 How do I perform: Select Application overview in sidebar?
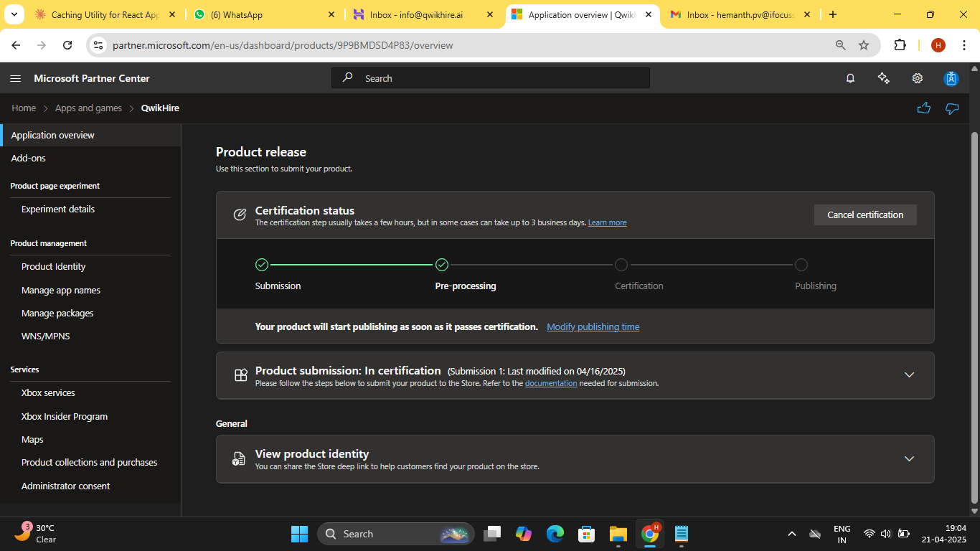click(90, 135)
